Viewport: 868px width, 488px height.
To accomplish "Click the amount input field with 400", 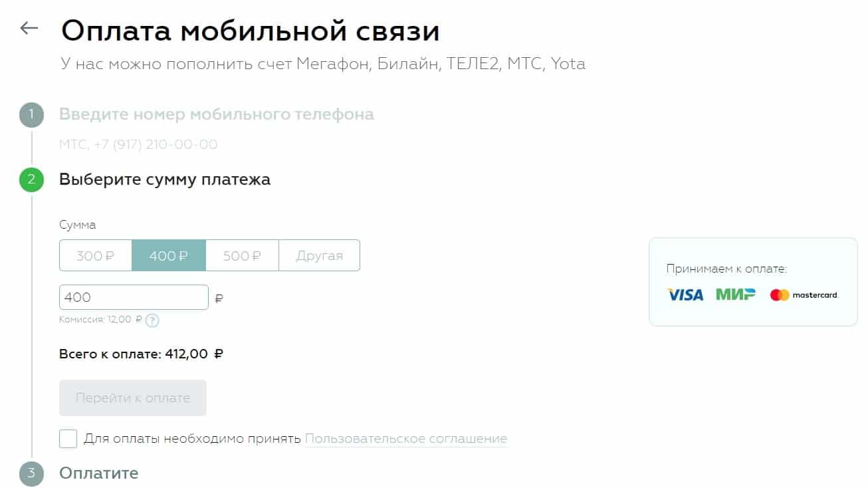I will pyautogui.click(x=134, y=297).
